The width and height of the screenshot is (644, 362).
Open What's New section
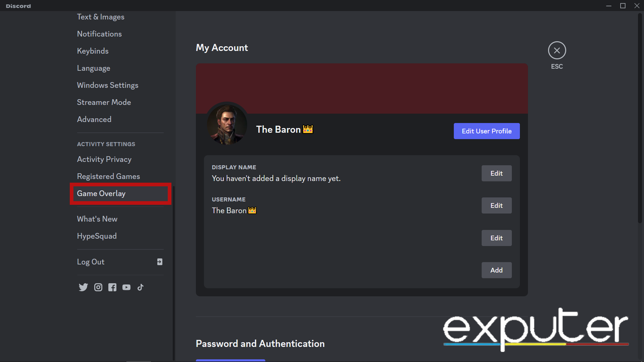97,218
